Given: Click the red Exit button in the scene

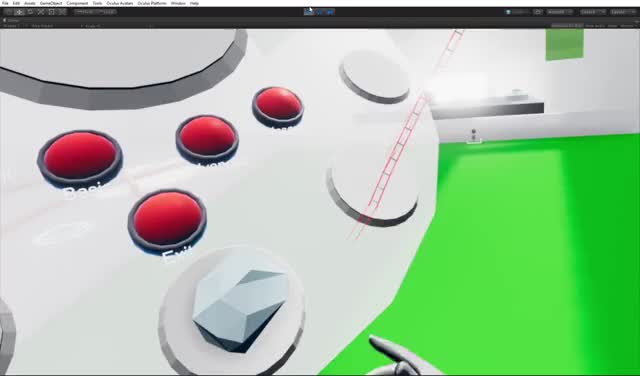Looking at the screenshot, I should 167,220.
